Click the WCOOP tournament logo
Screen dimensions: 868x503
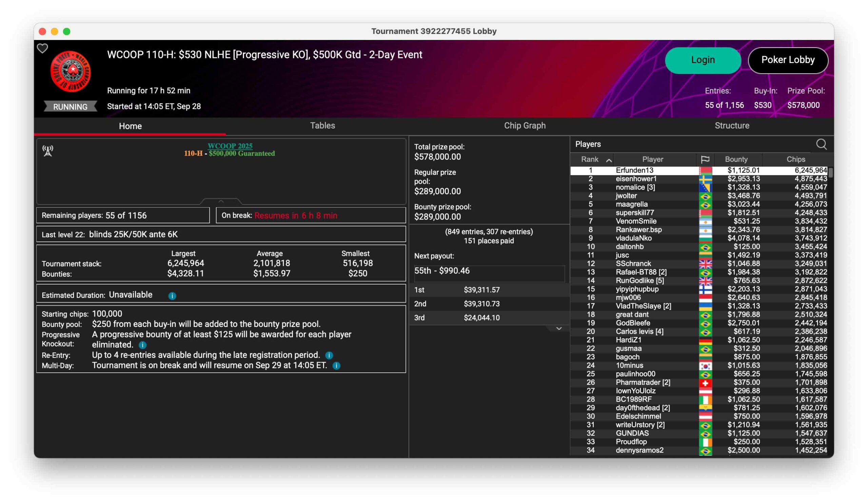coord(71,71)
